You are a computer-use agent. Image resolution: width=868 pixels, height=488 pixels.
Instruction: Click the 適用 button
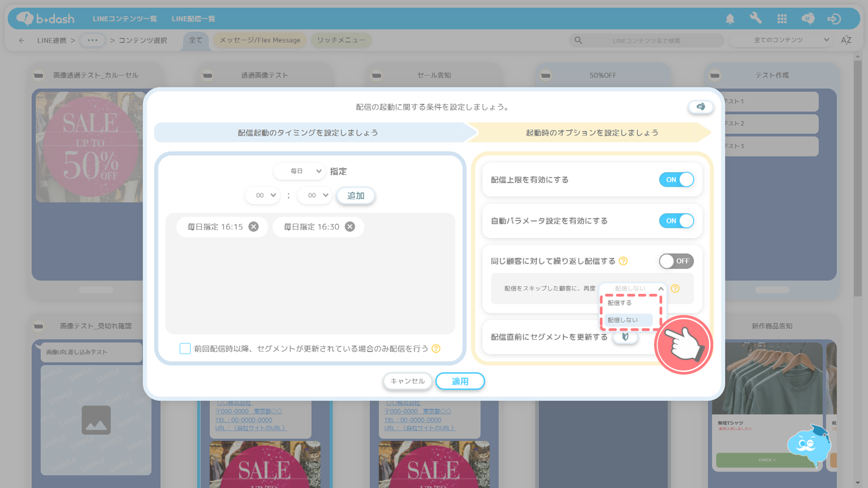coord(460,381)
